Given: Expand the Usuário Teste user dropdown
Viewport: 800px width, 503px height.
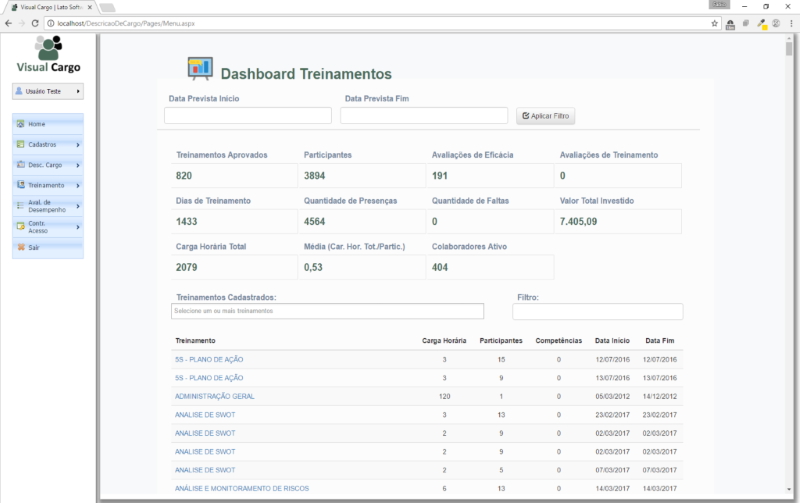Looking at the screenshot, I should [78, 91].
